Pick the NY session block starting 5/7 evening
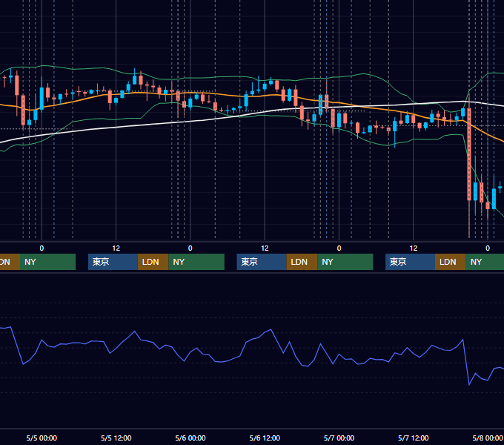Image resolution: width=504 pixels, height=445 pixels. [485, 262]
